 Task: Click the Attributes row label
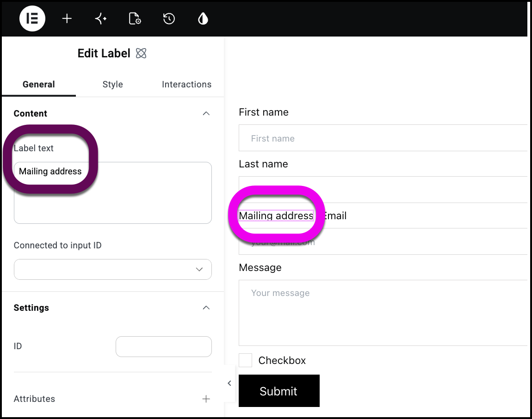point(34,399)
